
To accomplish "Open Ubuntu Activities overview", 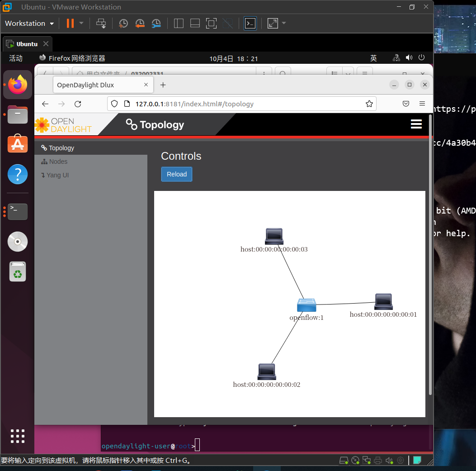I will [16, 58].
